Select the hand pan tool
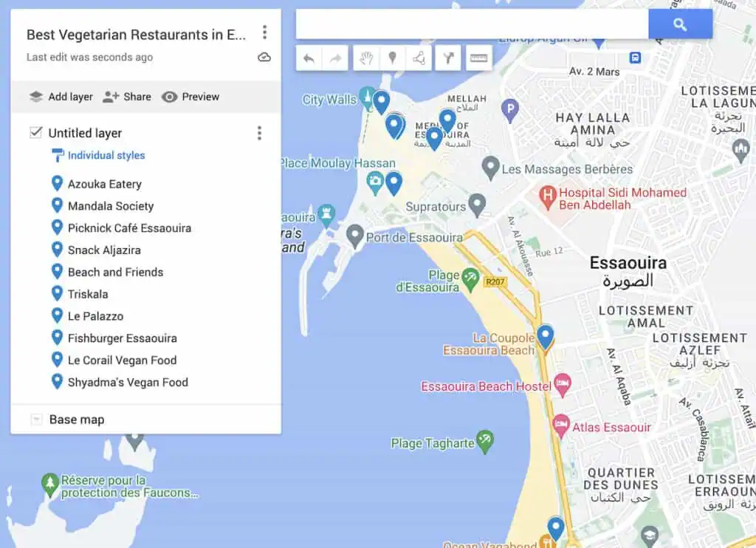This screenshot has width=756, height=548. point(366,58)
